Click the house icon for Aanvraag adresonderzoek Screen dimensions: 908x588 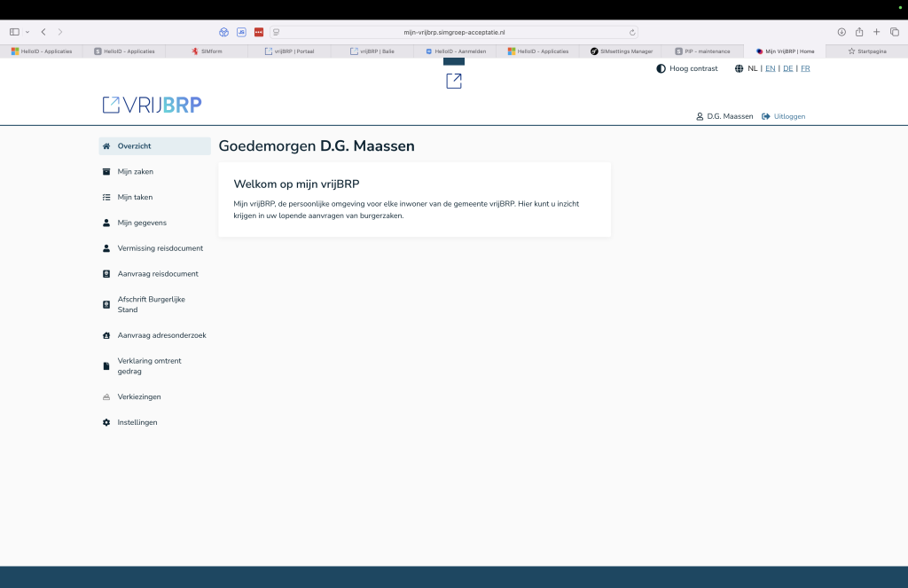[106, 336]
